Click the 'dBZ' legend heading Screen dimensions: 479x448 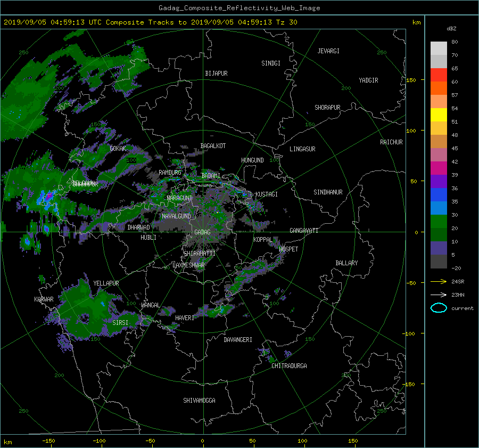coord(451,29)
